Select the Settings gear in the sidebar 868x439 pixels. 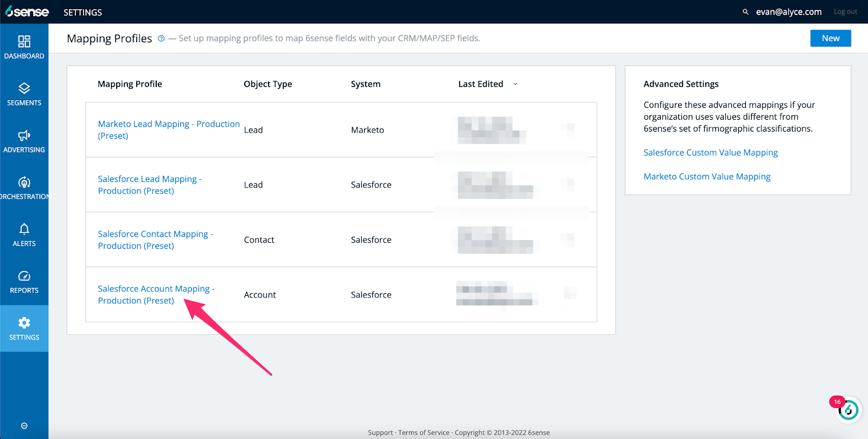pos(24,328)
